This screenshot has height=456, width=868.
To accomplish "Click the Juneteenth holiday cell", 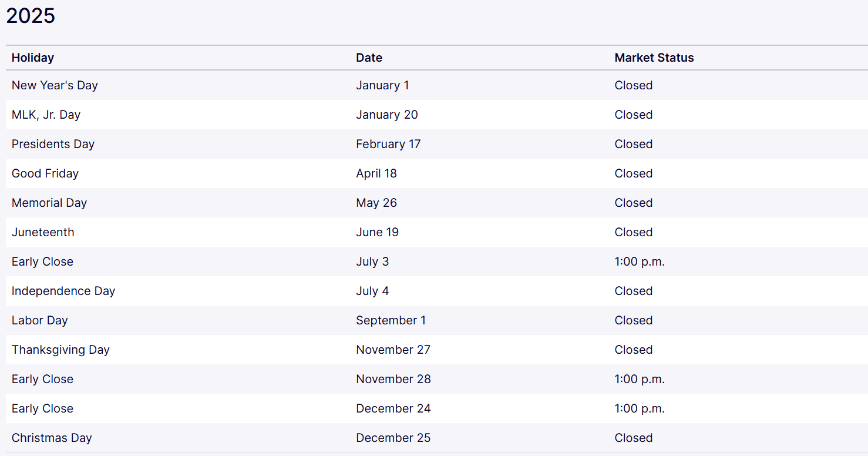I will (x=43, y=232).
